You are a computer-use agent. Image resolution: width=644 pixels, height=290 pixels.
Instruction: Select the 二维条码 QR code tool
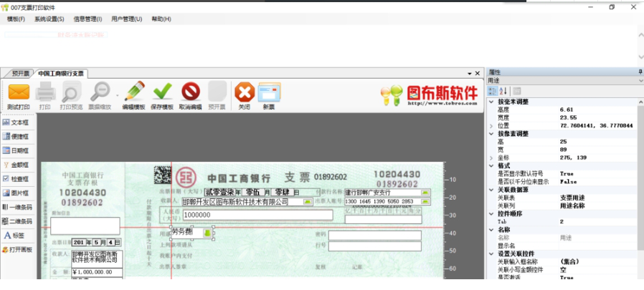[16, 221]
